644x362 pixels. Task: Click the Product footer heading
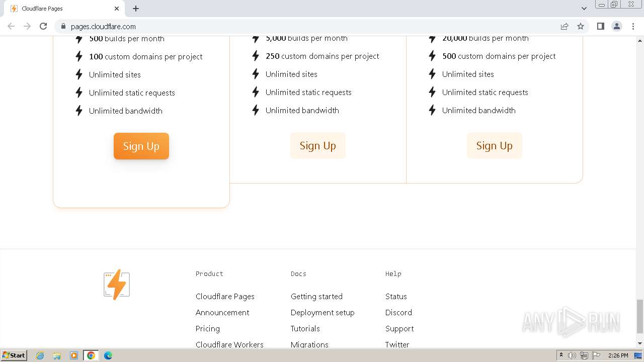coord(209,274)
